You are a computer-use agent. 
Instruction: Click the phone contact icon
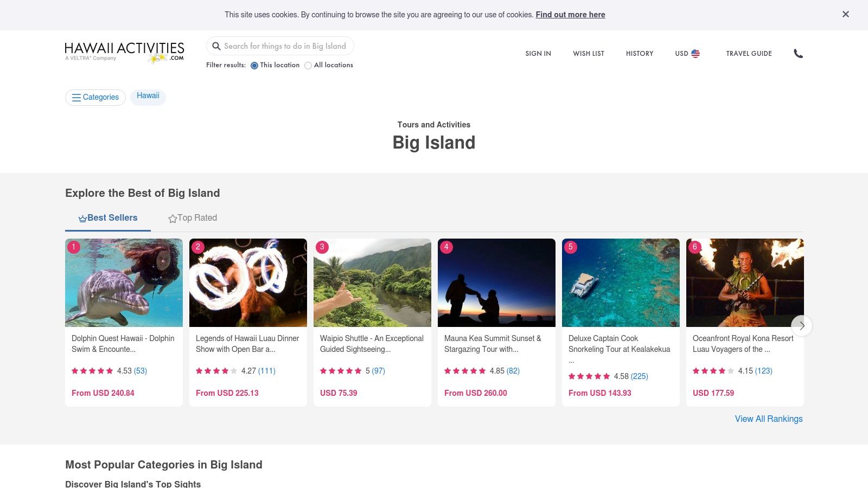click(x=798, y=53)
